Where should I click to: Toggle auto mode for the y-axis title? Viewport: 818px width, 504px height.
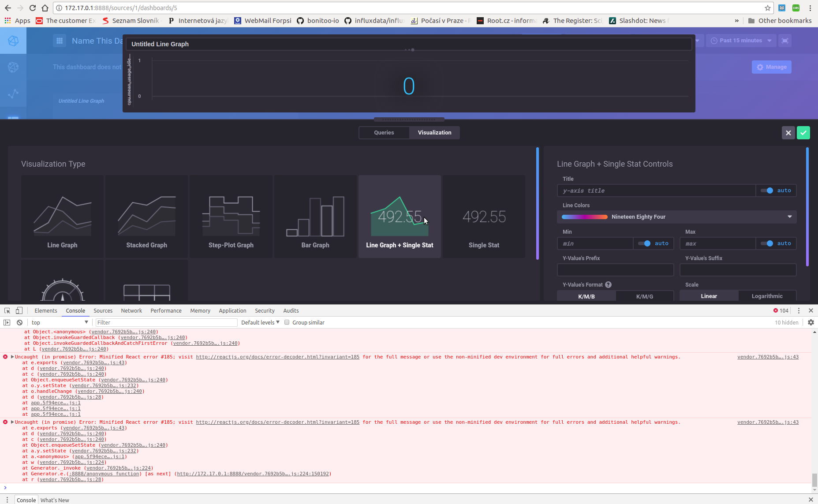766,190
